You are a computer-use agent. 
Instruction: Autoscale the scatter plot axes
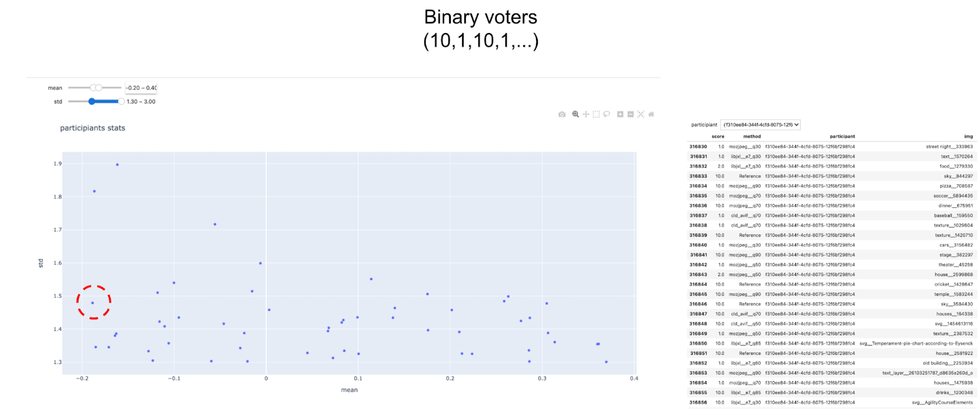click(x=641, y=114)
